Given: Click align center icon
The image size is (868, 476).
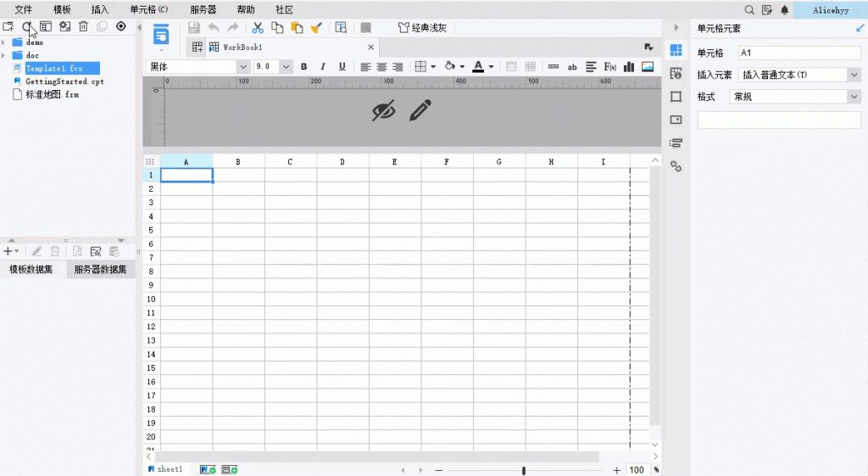Looking at the screenshot, I should 381,67.
